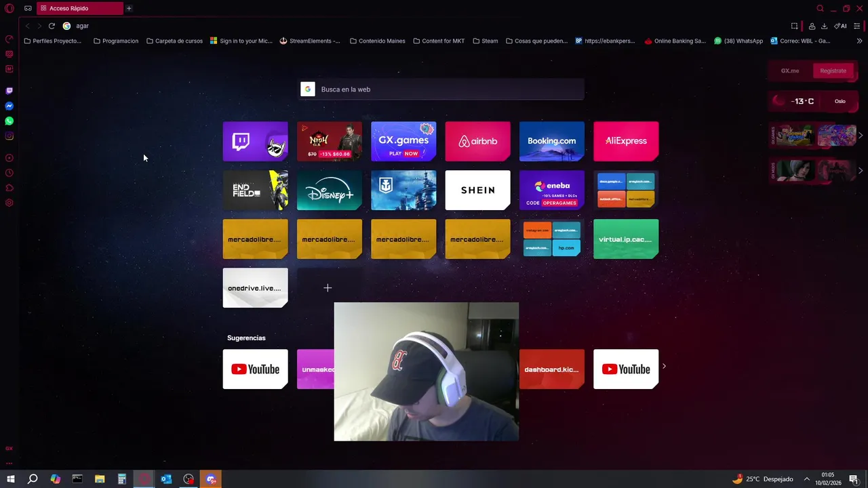Open the downloads icon in toolbar
Viewport: 868px width, 488px height.
click(x=824, y=26)
